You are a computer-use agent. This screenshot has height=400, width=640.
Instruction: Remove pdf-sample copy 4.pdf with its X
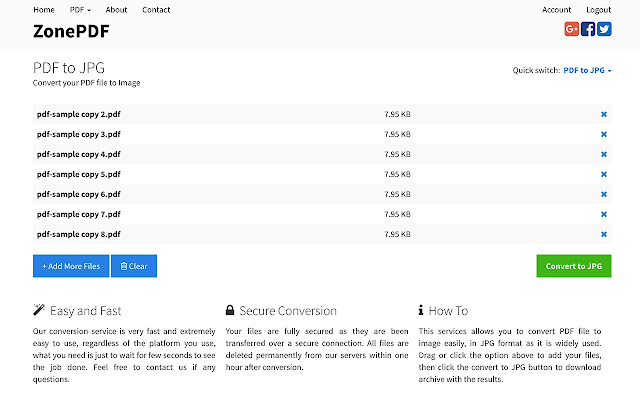604,154
